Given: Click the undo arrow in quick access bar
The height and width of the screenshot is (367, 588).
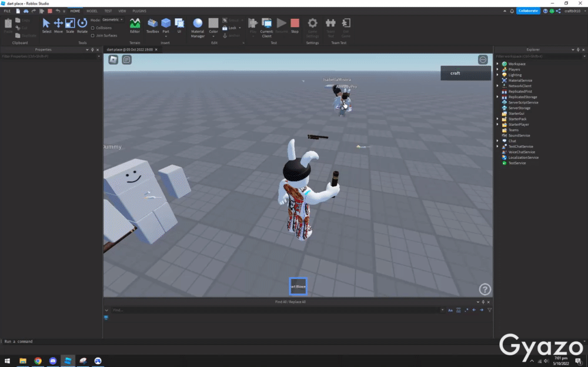Looking at the screenshot, I should 58,11.
